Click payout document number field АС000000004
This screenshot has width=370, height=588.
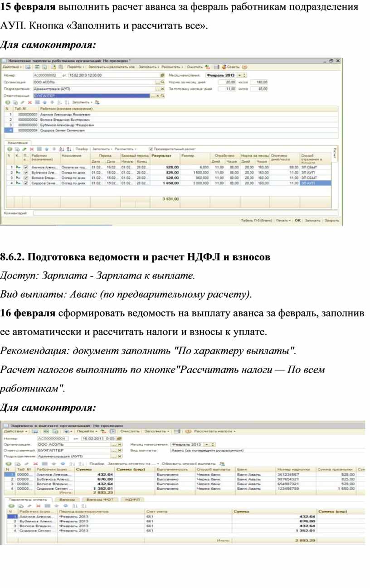(x=52, y=439)
